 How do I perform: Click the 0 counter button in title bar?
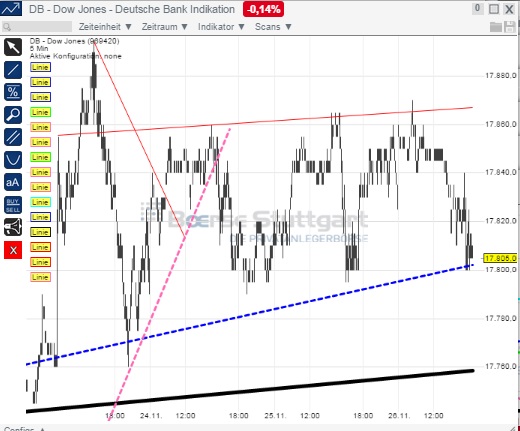(x=477, y=8)
